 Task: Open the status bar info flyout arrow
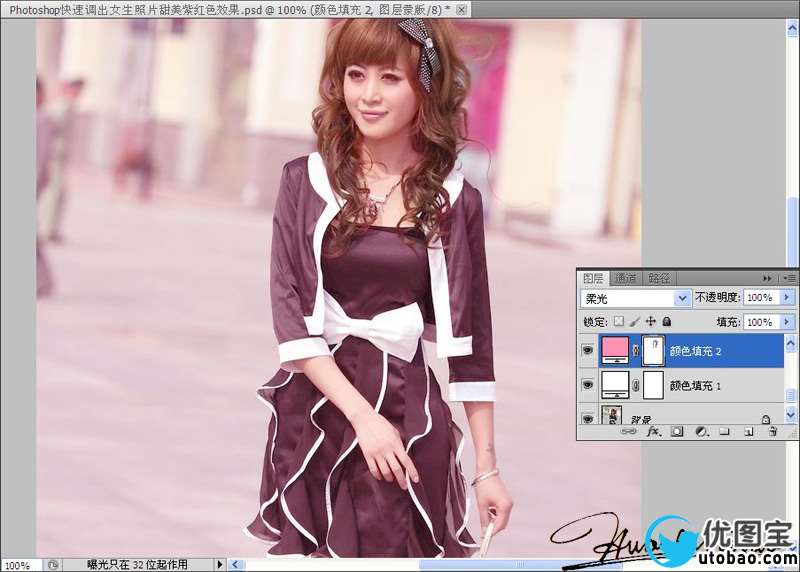pyautogui.click(x=220, y=564)
